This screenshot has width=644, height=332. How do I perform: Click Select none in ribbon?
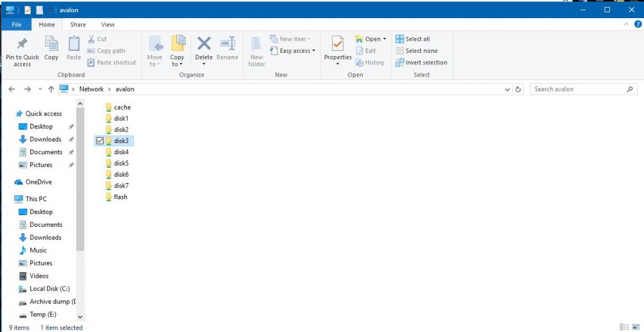click(417, 51)
